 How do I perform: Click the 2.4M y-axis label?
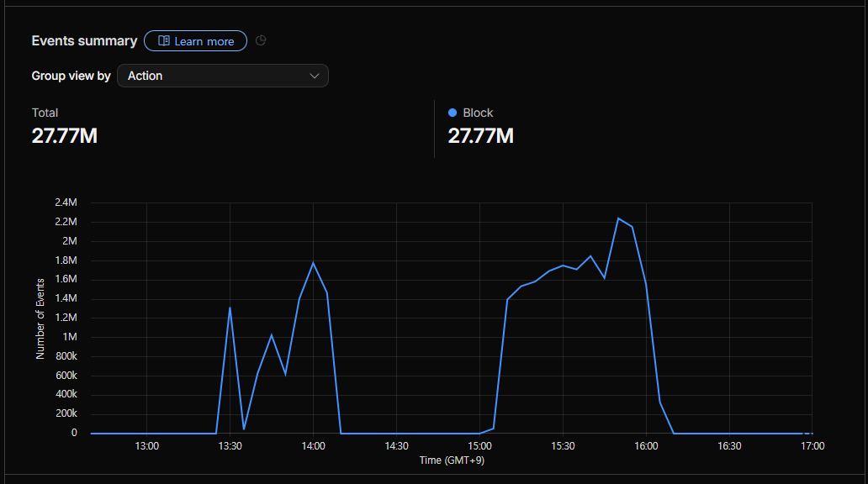coord(66,203)
